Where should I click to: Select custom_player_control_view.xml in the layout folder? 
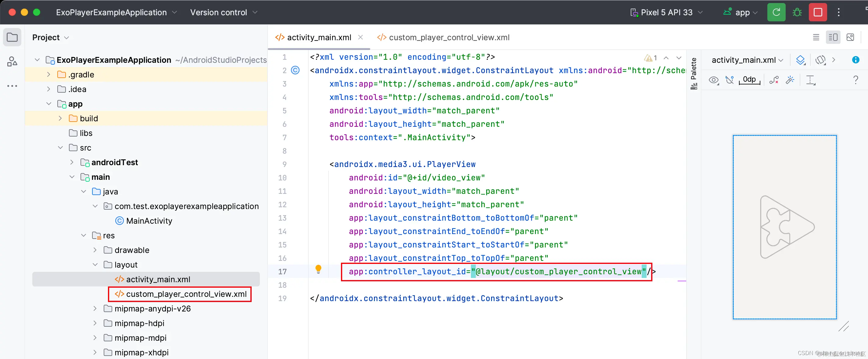(x=186, y=294)
